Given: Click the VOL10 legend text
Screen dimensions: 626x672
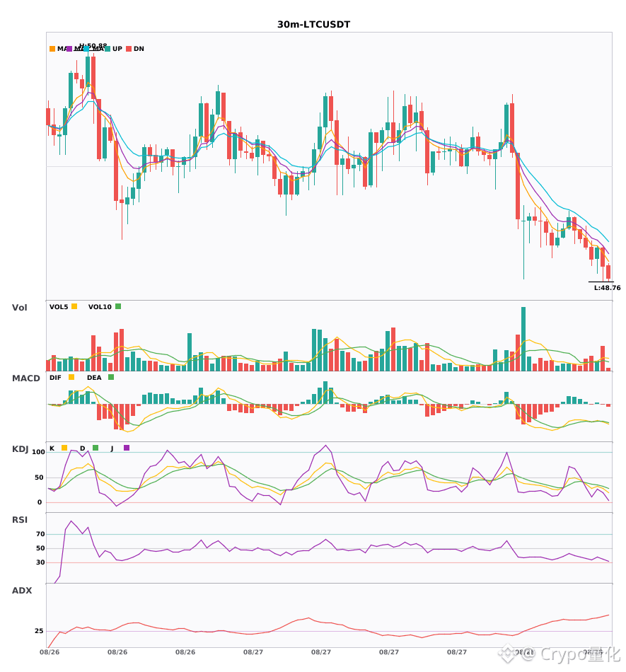Looking at the screenshot, I should [x=100, y=307].
